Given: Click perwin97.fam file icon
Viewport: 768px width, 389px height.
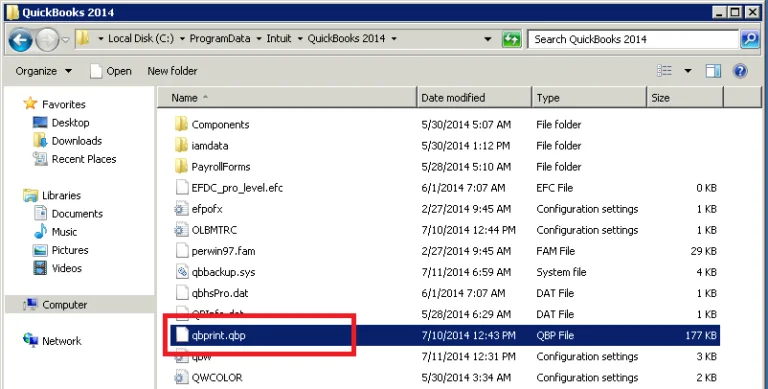Looking at the screenshot, I should point(182,251).
